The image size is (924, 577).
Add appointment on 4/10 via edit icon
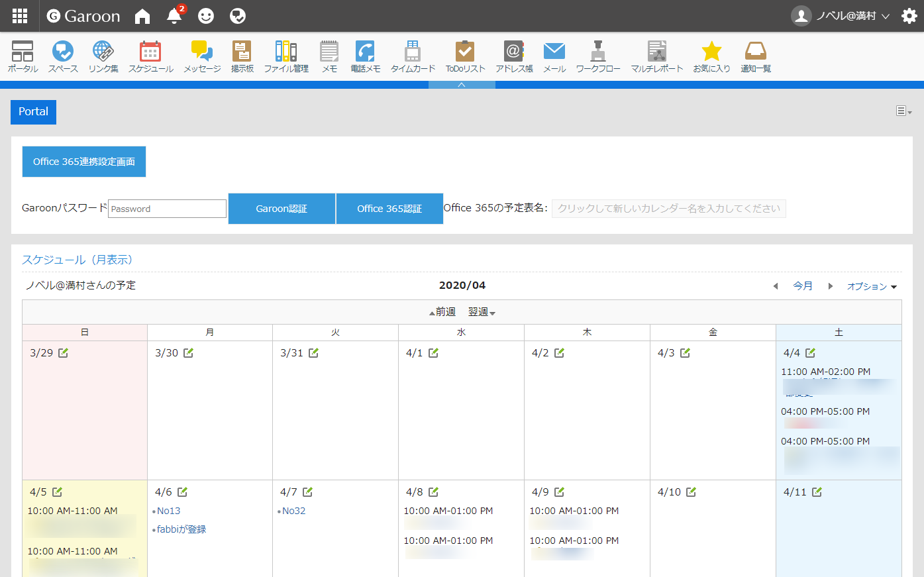(691, 492)
